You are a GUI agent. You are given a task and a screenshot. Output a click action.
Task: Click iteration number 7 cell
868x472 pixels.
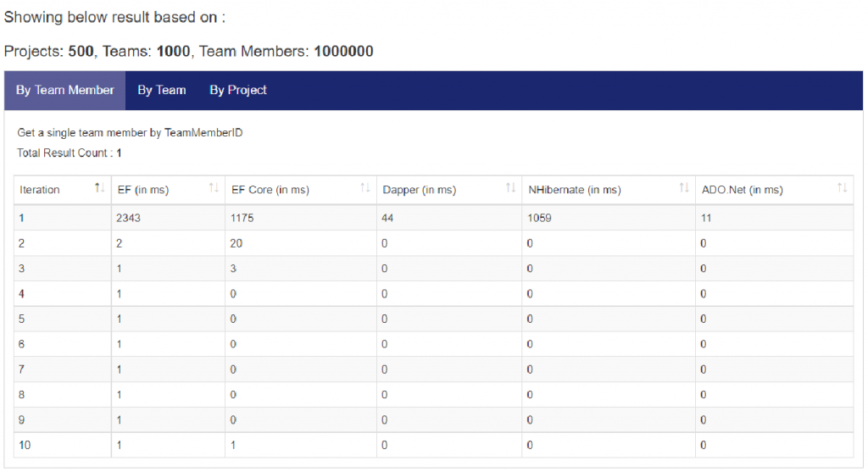(x=63, y=369)
